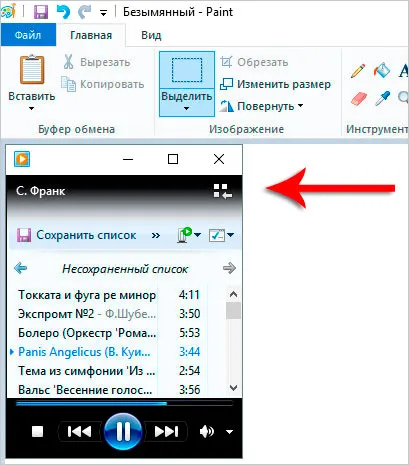
Task: Expand the Повернуть rotate menu
Action: coord(261,106)
